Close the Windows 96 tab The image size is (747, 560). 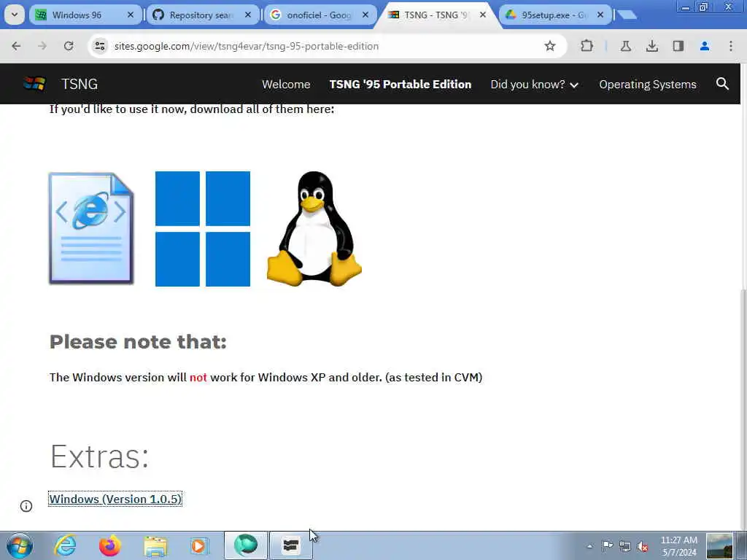click(131, 15)
